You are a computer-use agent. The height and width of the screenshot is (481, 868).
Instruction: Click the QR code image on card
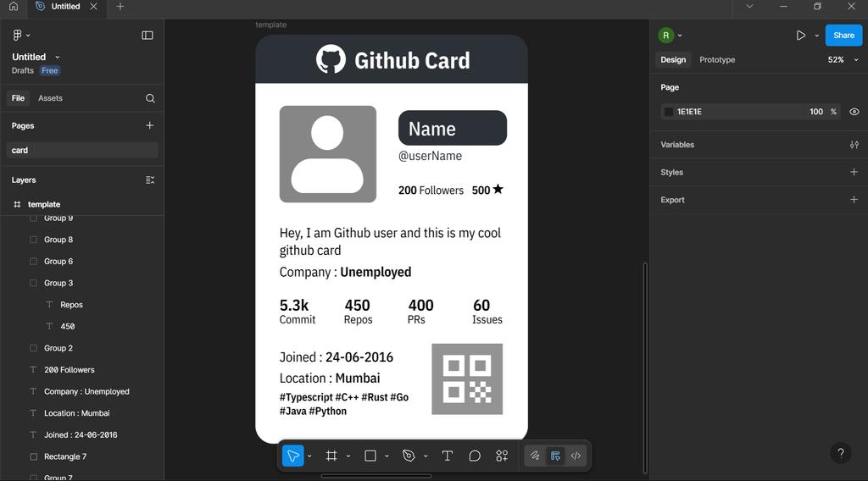467,379
